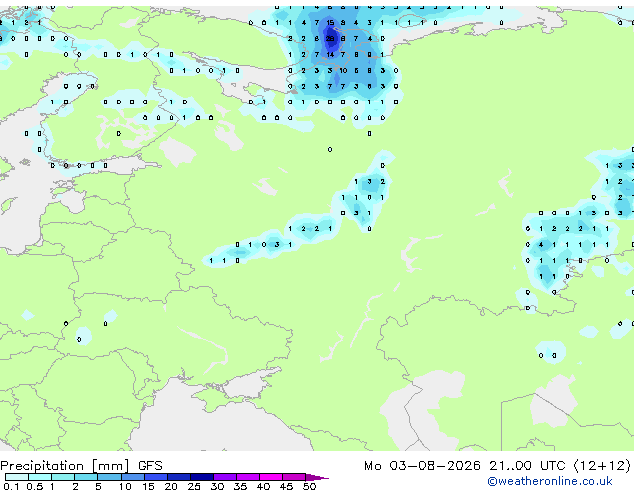
Task: Click the "30" legend scale label
Action: pos(217,486)
